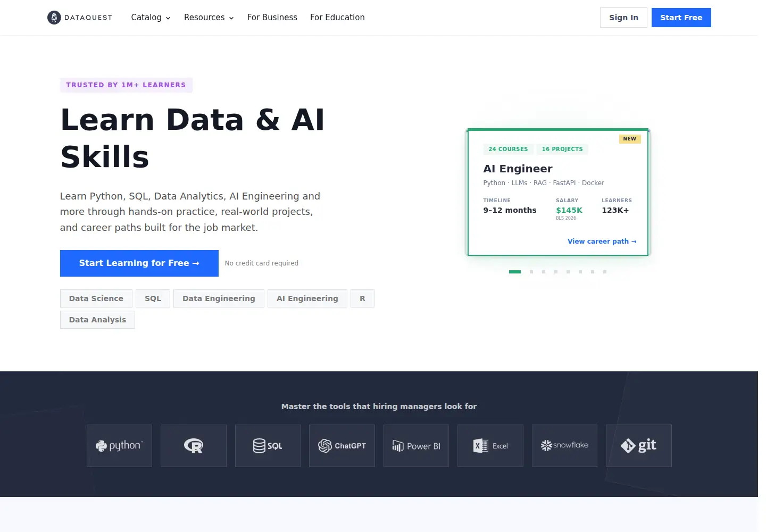Jump to the fourth carousel slide dot
The height and width of the screenshot is (532, 766).
pyautogui.click(x=556, y=272)
